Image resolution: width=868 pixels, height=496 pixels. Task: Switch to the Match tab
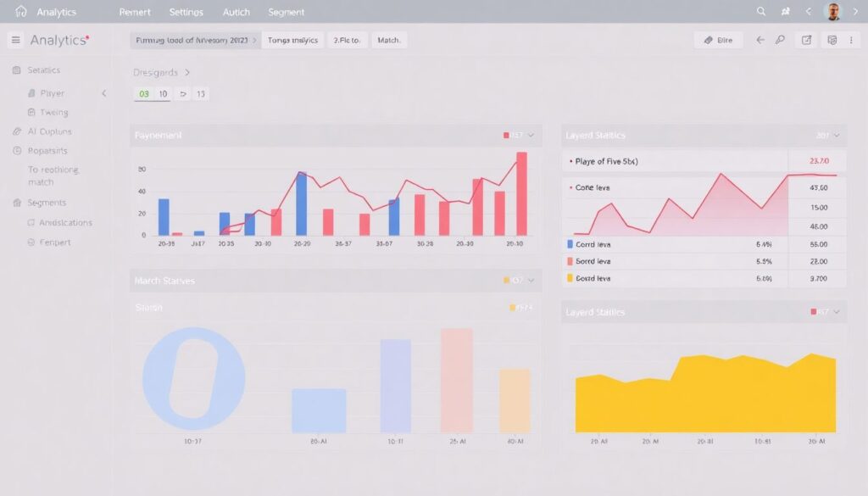point(389,40)
